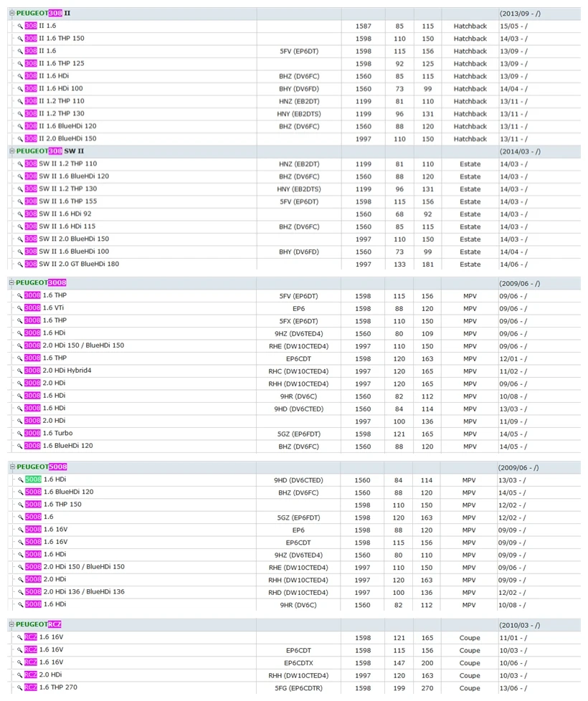Click the 10/06 - / date cell

[513, 663]
